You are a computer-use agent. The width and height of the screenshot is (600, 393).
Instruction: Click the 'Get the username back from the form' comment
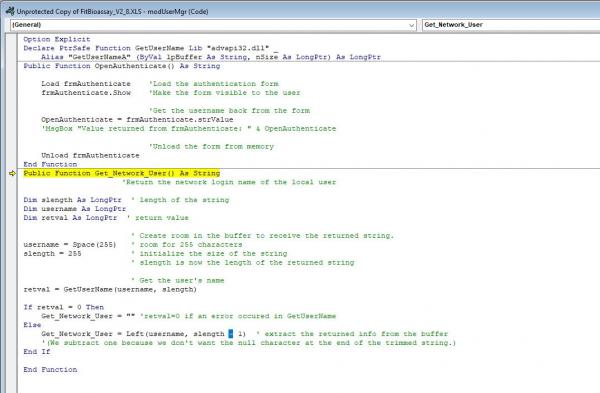[229, 111]
